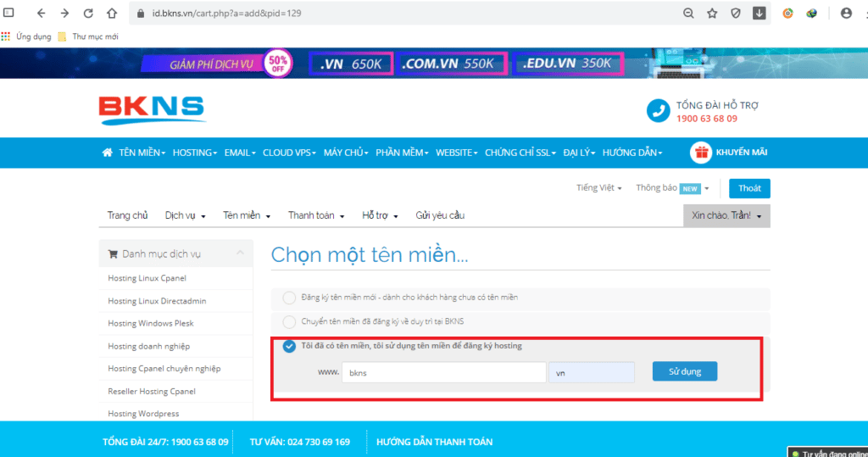
Task: Click the zoom magnifier icon in address bar
Action: tap(688, 14)
